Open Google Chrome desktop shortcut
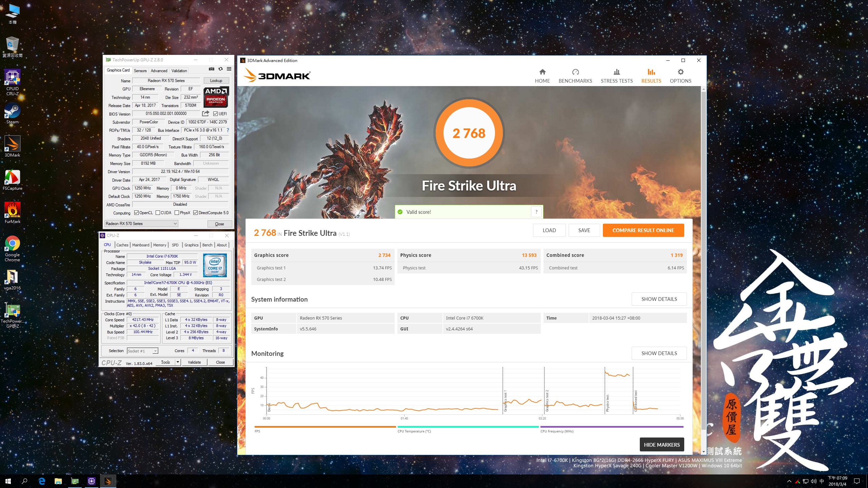 point(13,249)
